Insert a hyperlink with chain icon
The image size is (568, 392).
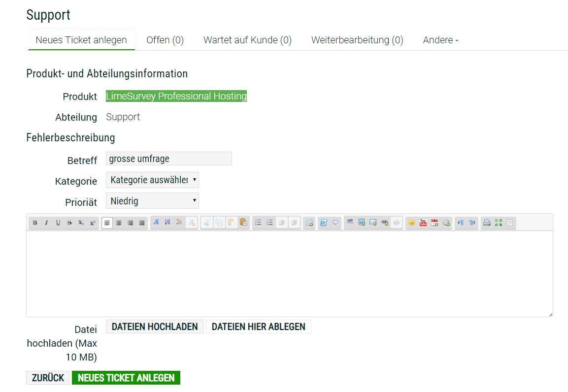click(385, 223)
